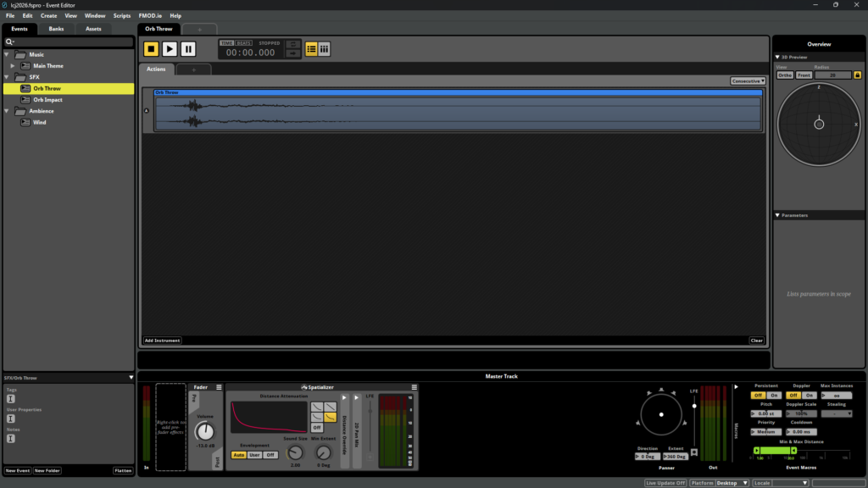The width and height of the screenshot is (868, 488).
Task: Click the Add Instrument button
Action: pos(161,340)
